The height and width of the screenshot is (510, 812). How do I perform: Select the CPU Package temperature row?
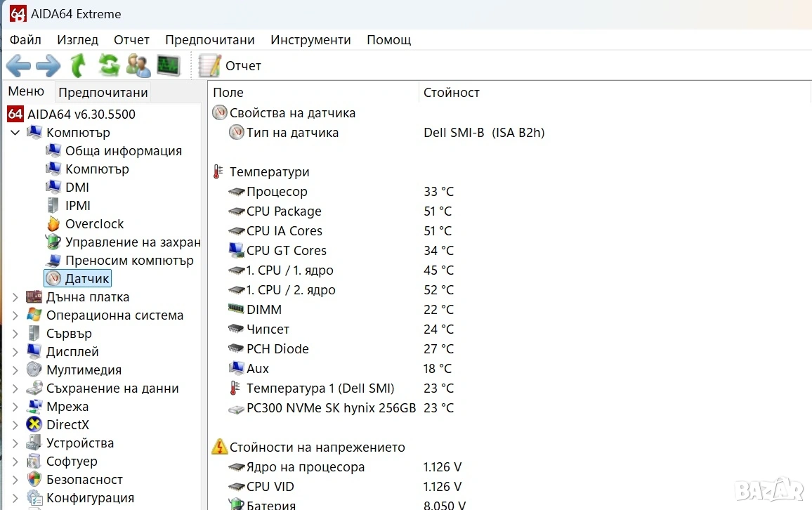tap(284, 211)
